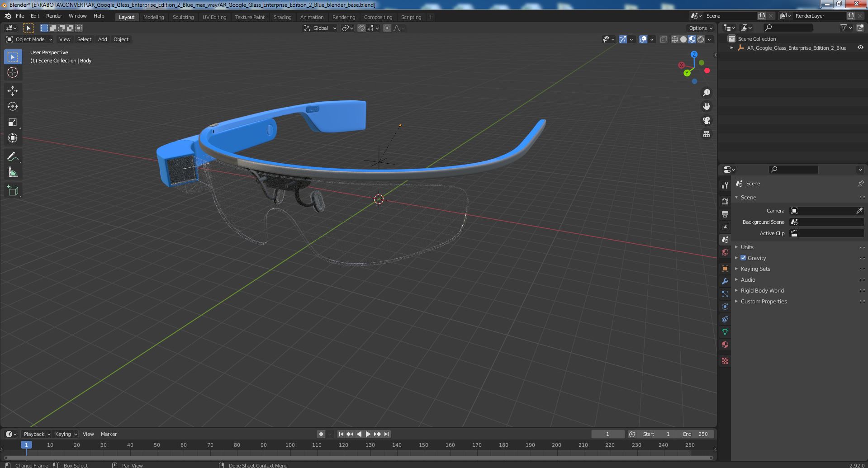
Task: Activate the 3D Cursor tool
Action: (x=13, y=72)
